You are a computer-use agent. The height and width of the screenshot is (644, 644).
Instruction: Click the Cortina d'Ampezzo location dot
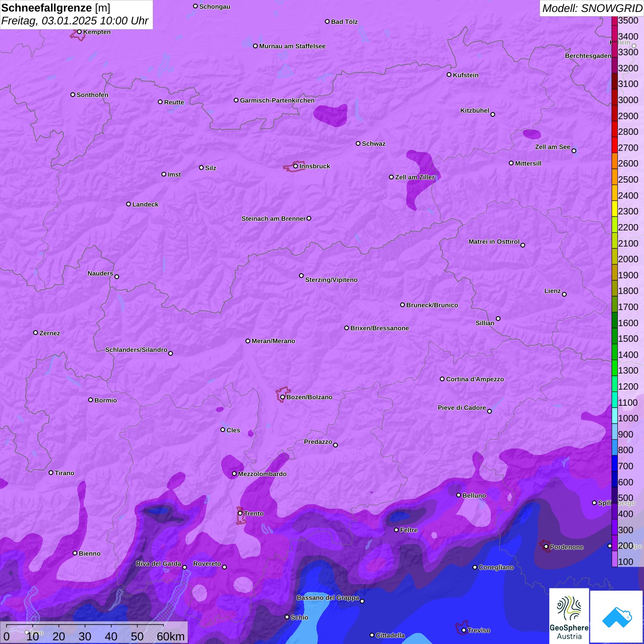pos(443,379)
